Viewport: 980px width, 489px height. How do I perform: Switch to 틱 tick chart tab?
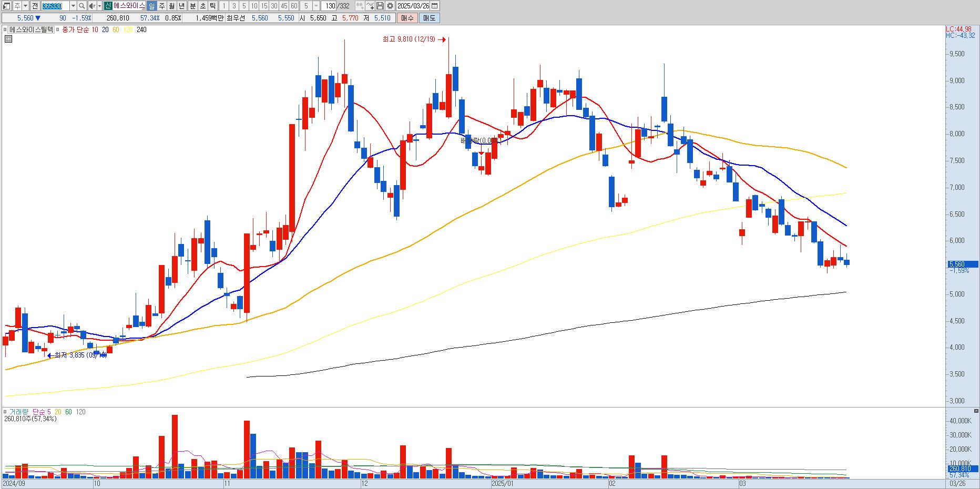point(213,6)
